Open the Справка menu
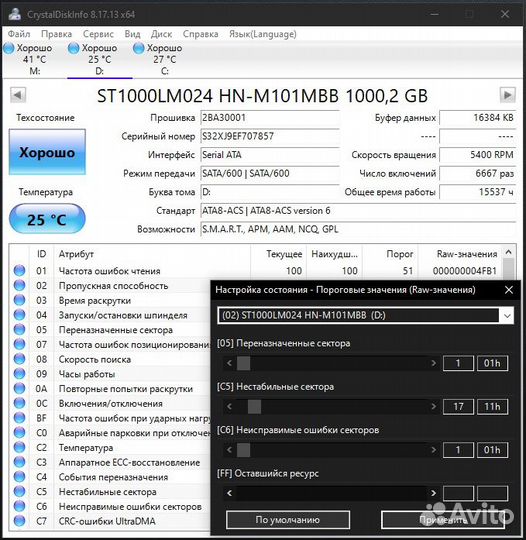 coord(200,34)
